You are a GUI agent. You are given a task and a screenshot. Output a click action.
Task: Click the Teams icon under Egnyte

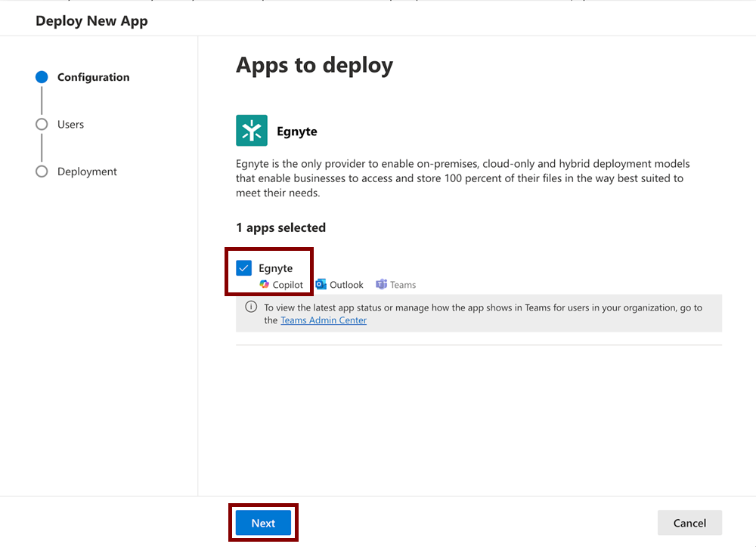382,285
